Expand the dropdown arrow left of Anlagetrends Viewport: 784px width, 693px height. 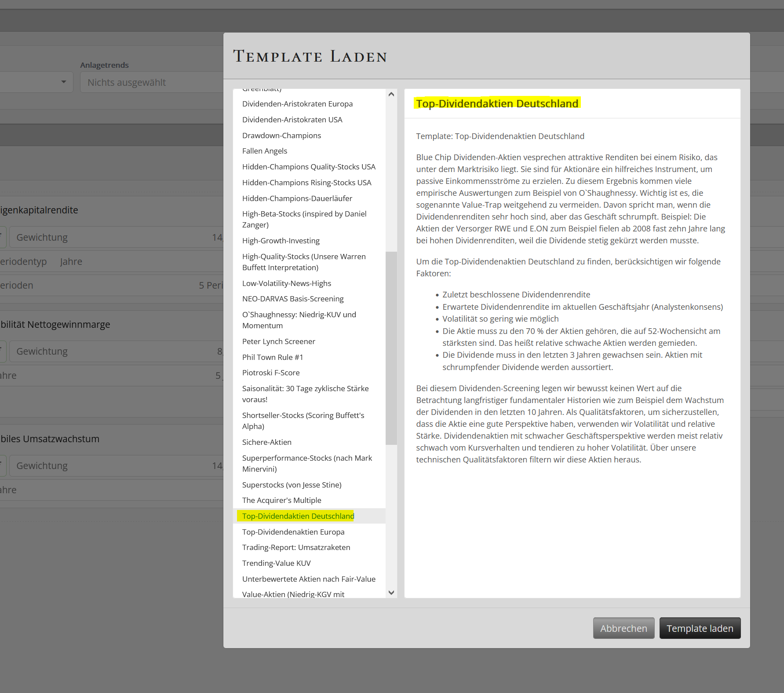click(x=64, y=82)
